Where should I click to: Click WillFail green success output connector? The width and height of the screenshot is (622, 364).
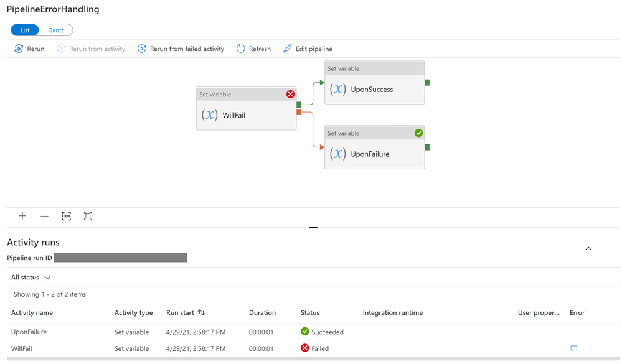pos(299,105)
